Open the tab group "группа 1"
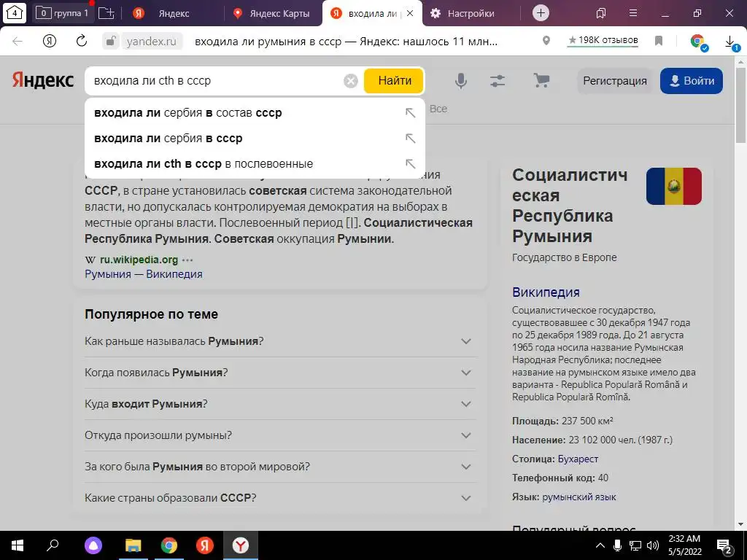Image resolution: width=747 pixels, height=560 pixels. click(63, 13)
